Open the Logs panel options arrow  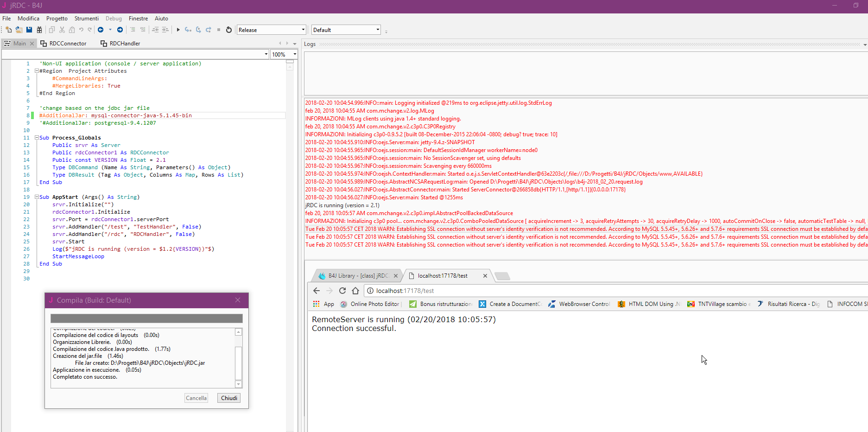click(865, 44)
